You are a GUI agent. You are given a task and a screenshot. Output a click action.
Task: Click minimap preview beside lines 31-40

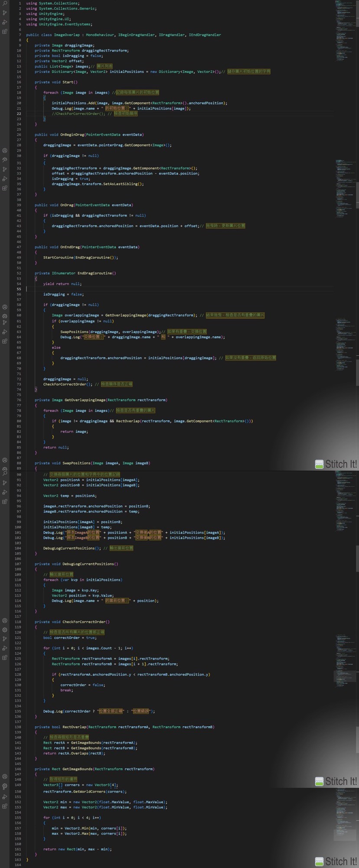[346, 189]
